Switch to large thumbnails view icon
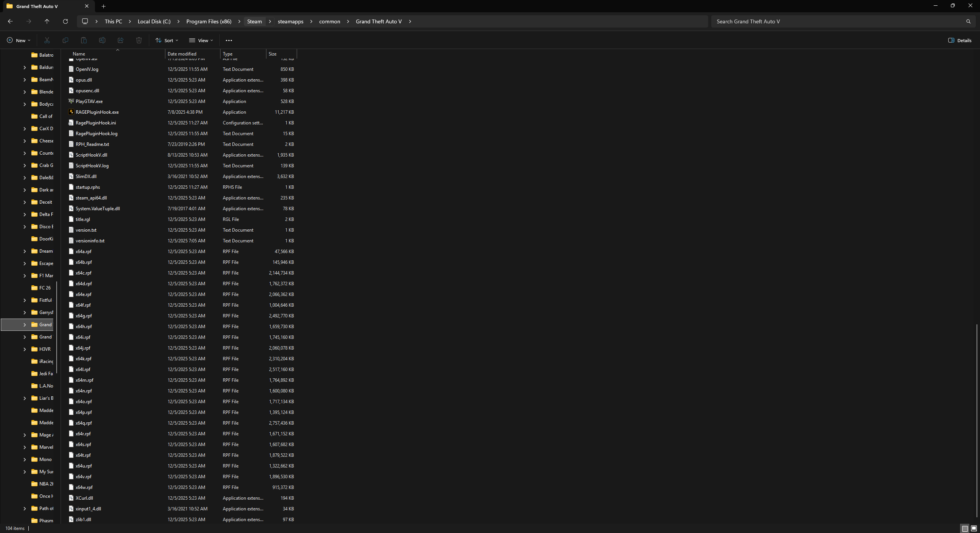 point(973,528)
